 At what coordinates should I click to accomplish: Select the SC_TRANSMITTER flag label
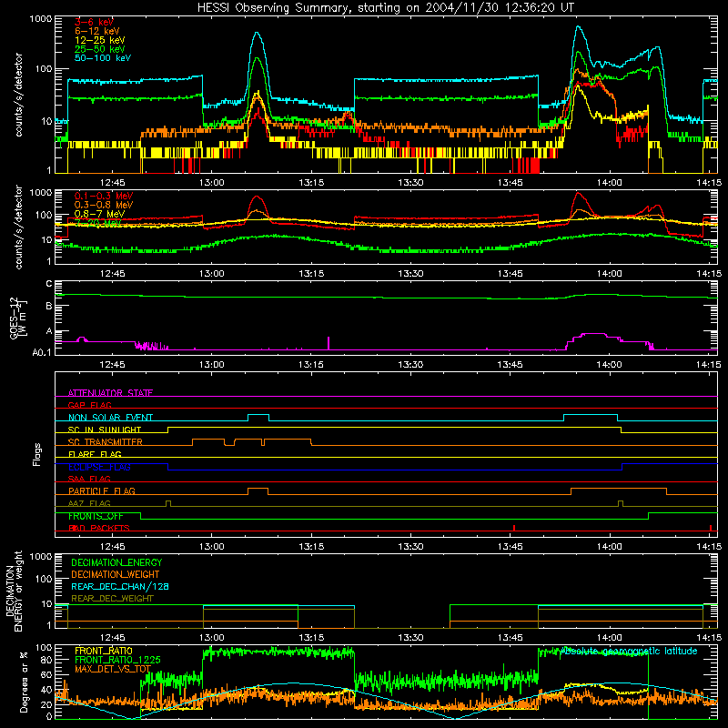105,442
